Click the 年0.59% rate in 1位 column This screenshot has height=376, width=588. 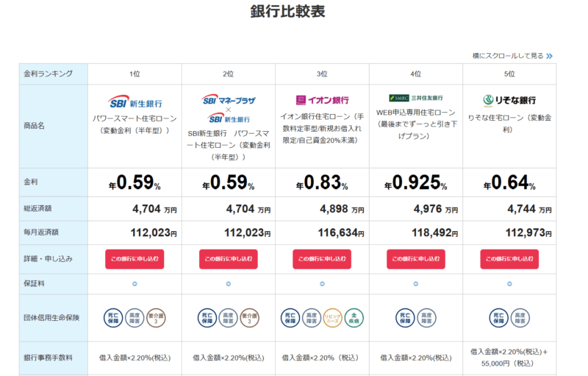135,182
